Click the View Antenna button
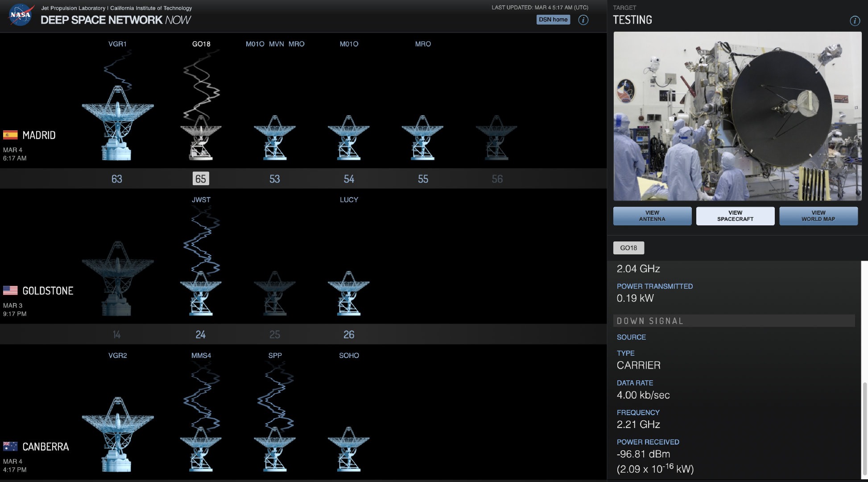Screen dimensions: 868x482 [652, 216]
